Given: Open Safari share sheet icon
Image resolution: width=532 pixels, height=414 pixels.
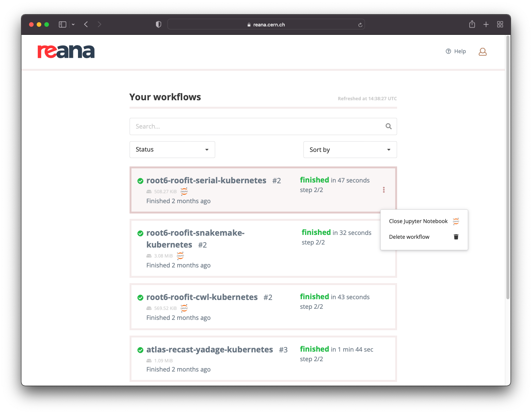Looking at the screenshot, I should click(x=472, y=24).
